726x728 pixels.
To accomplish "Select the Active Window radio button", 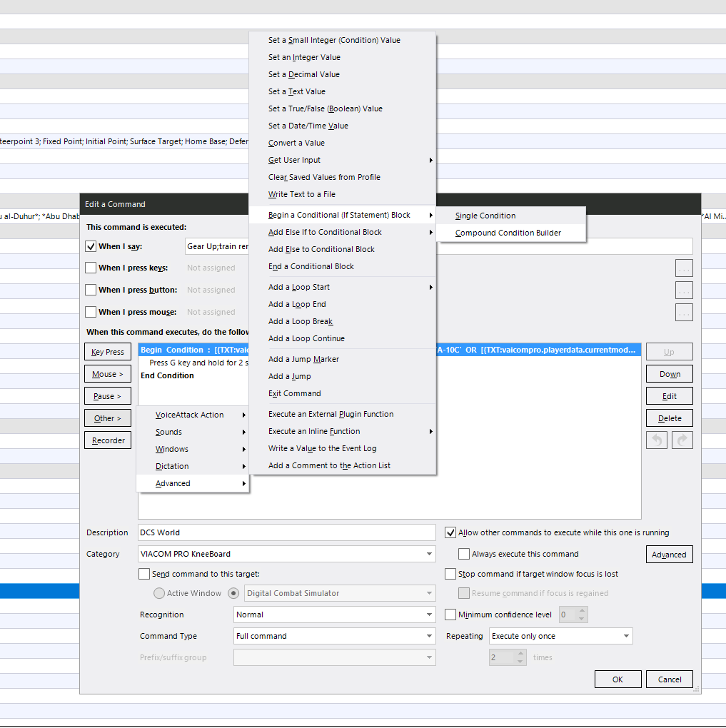I will (x=159, y=593).
